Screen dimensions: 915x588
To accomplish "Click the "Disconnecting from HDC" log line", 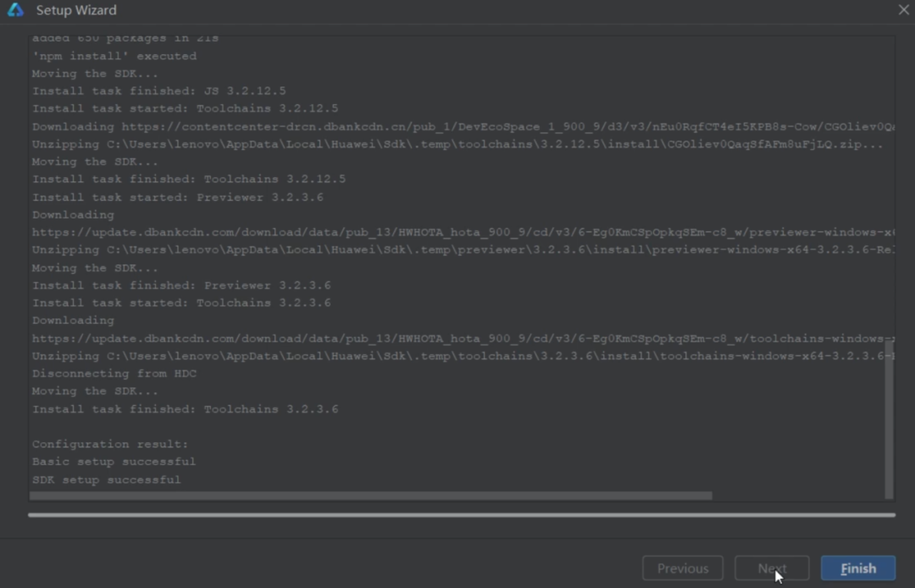I will [114, 374].
